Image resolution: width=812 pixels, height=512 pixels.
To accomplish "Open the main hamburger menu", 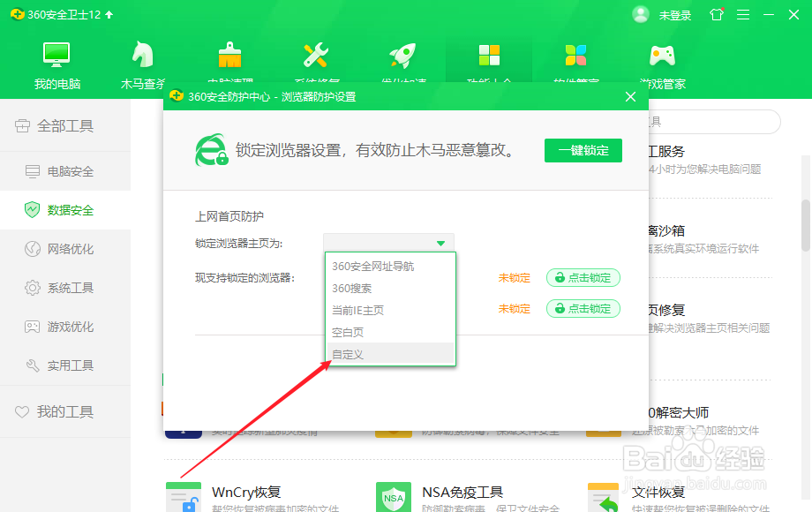I will point(743,15).
